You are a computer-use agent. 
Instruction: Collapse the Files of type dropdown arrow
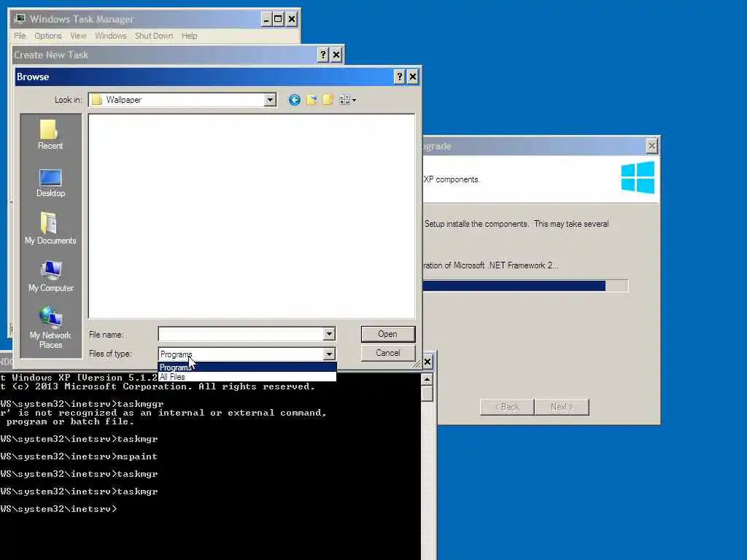pyautogui.click(x=329, y=354)
